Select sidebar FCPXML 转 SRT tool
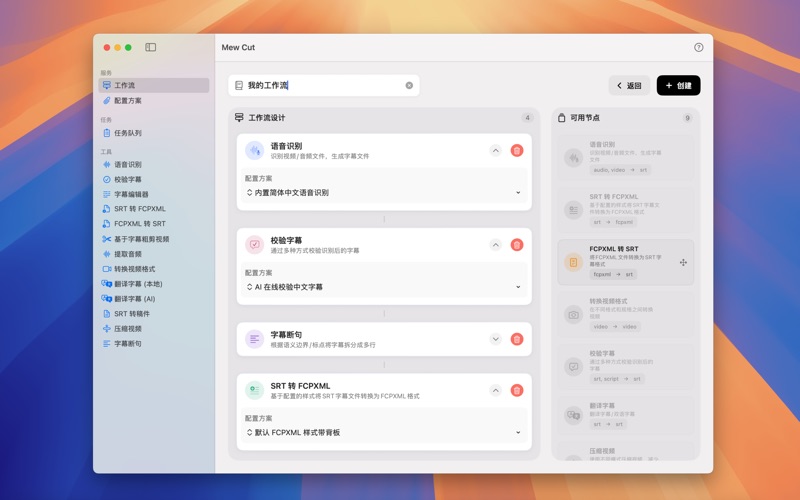800x500 pixels. pyautogui.click(x=154, y=223)
